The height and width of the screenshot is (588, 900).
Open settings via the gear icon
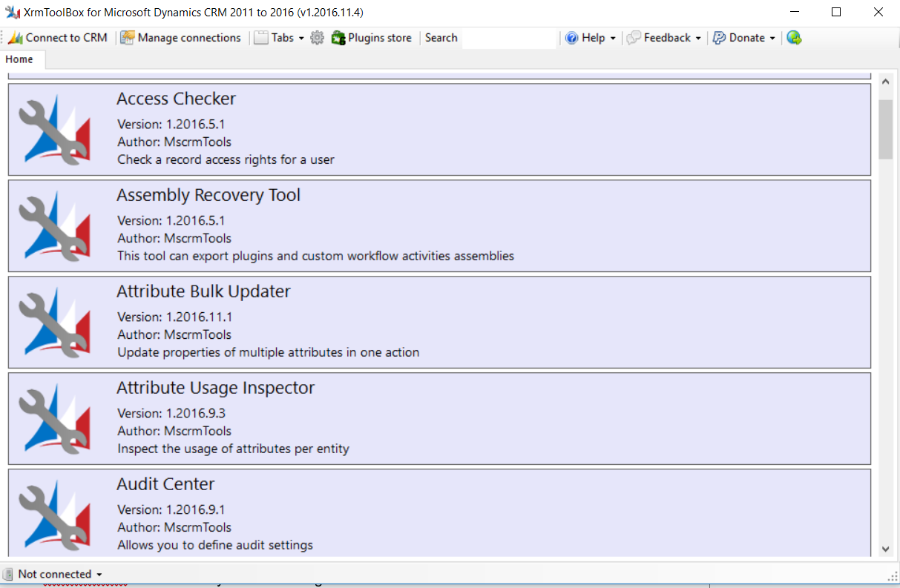318,38
